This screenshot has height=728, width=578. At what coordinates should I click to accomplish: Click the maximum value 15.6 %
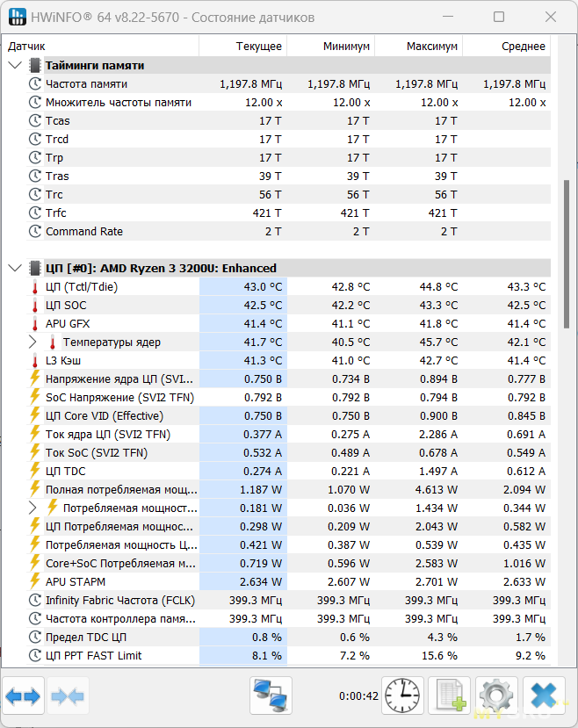[x=439, y=656]
